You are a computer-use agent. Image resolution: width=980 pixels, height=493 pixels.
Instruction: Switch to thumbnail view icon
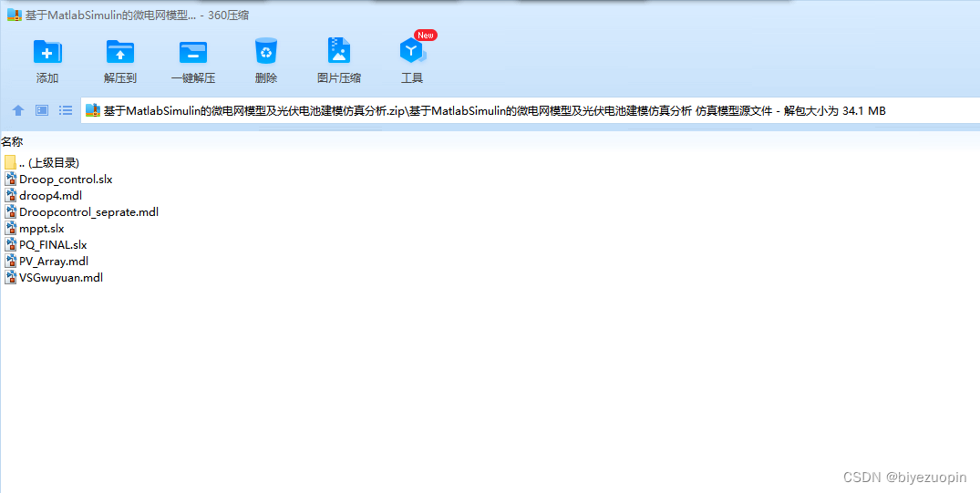[42, 110]
